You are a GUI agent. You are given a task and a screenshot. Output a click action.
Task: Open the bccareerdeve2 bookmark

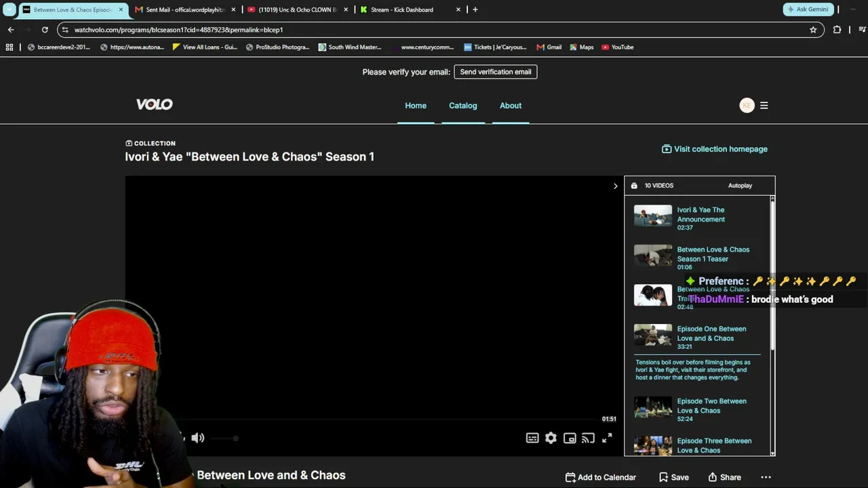(x=58, y=47)
